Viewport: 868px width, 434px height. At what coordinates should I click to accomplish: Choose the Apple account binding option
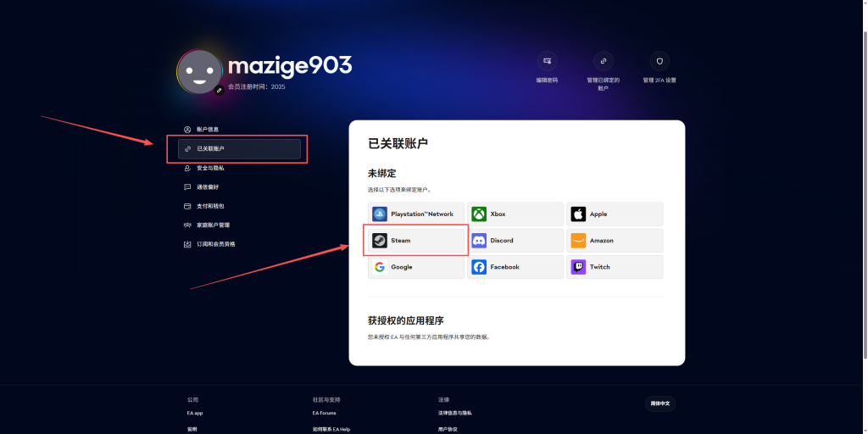click(x=615, y=214)
